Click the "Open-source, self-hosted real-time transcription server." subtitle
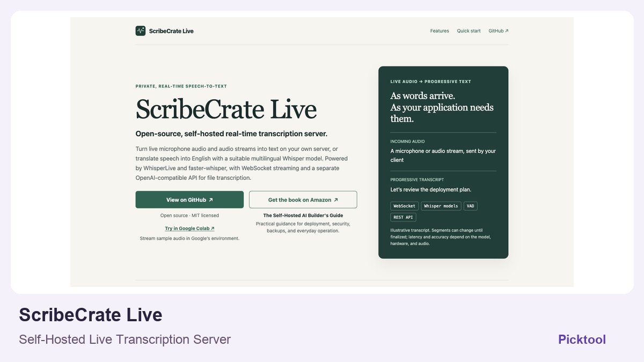 pyautogui.click(x=231, y=134)
